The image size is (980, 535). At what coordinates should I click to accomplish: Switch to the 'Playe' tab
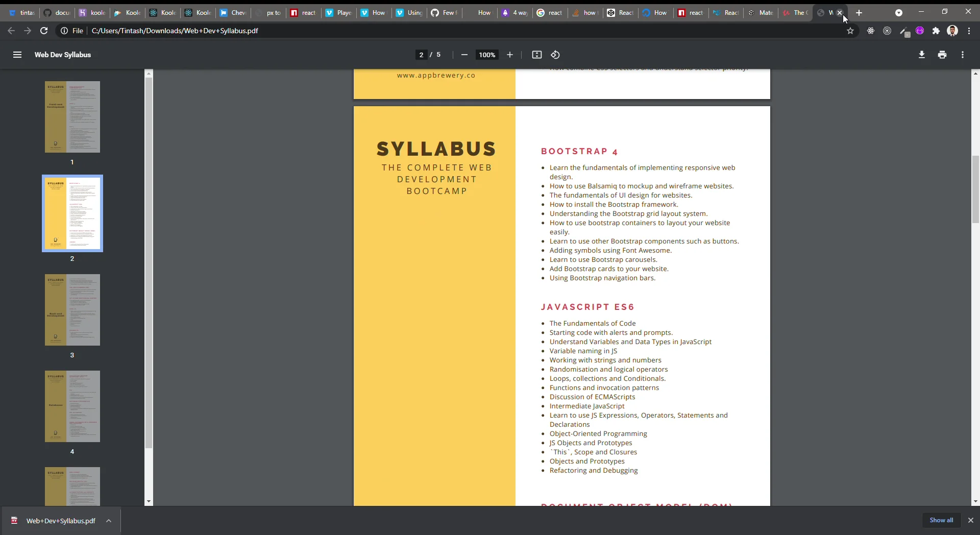(339, 13)
